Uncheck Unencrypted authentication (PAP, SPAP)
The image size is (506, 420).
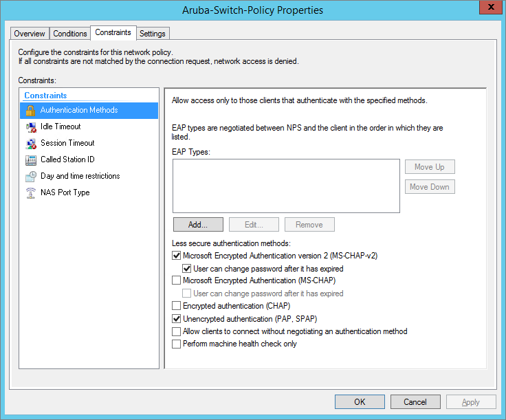(x=176, y=319)
